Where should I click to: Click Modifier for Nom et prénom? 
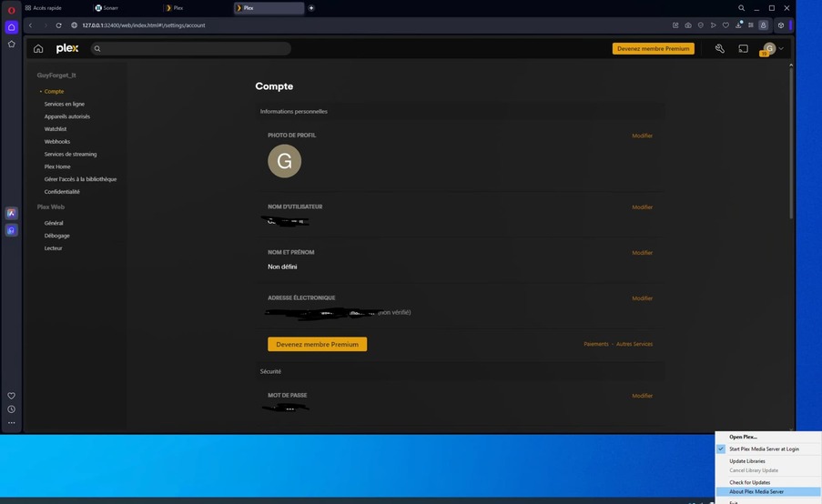coord(642,253)
